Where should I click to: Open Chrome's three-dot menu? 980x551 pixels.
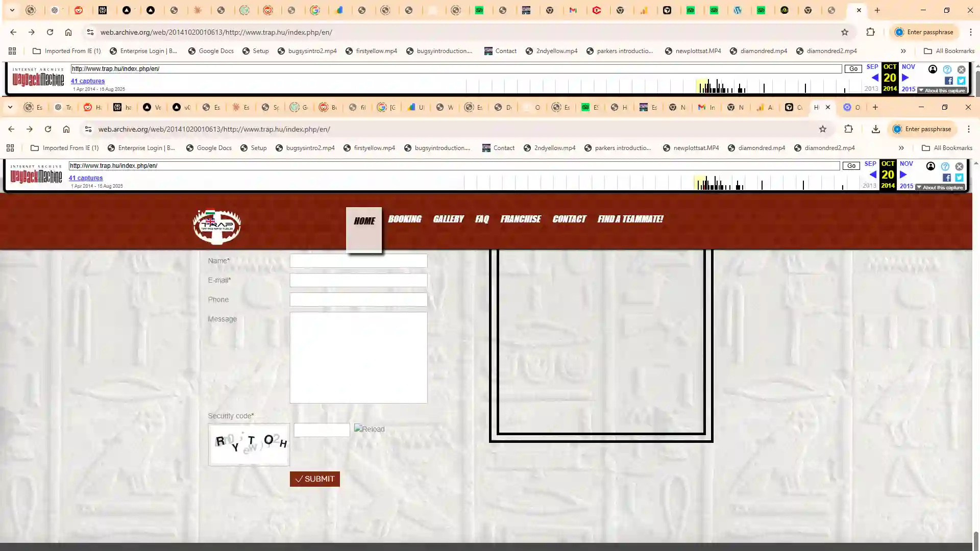(968, 129)
